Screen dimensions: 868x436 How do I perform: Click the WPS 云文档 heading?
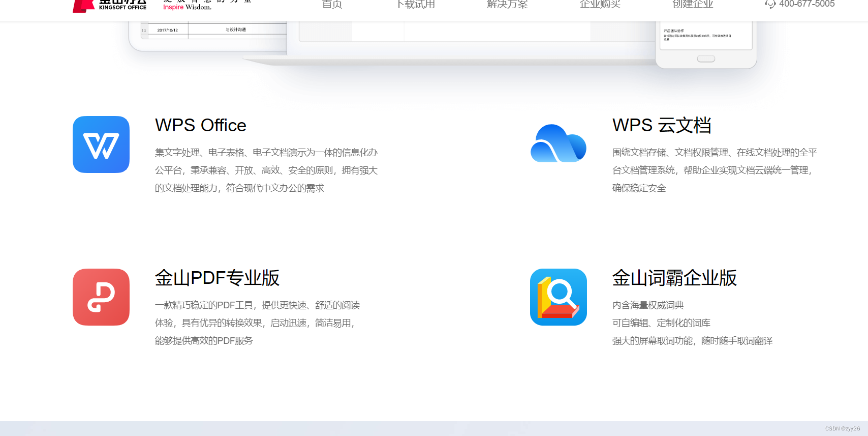pyautogui.click(x=662, y=125)
